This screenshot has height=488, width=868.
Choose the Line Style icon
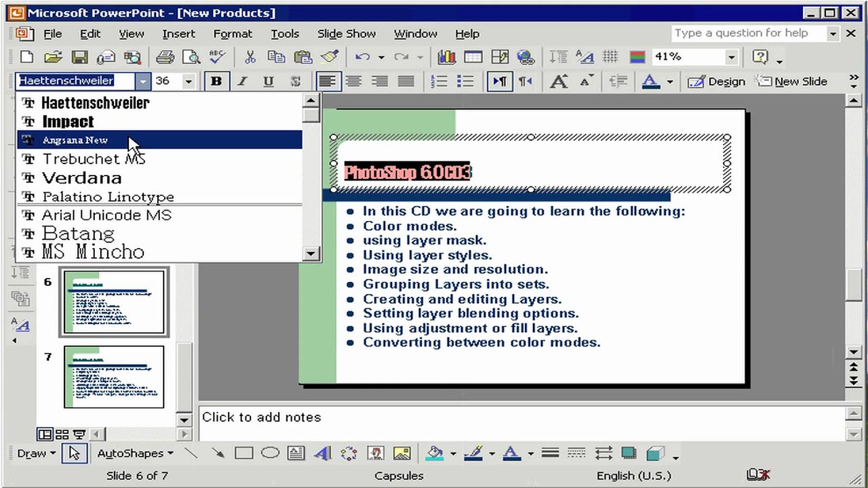click(550, 453)
